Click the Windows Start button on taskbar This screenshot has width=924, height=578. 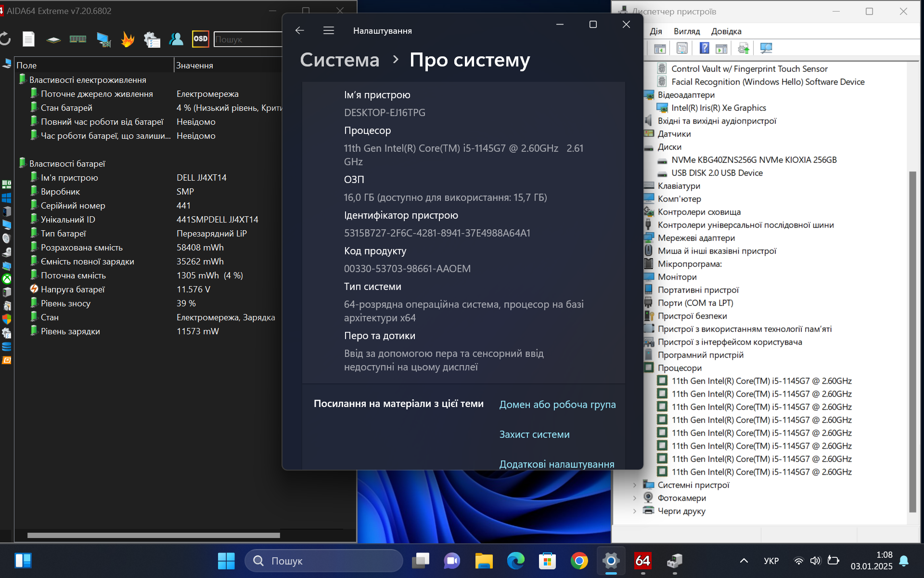(x=226, y=561)
